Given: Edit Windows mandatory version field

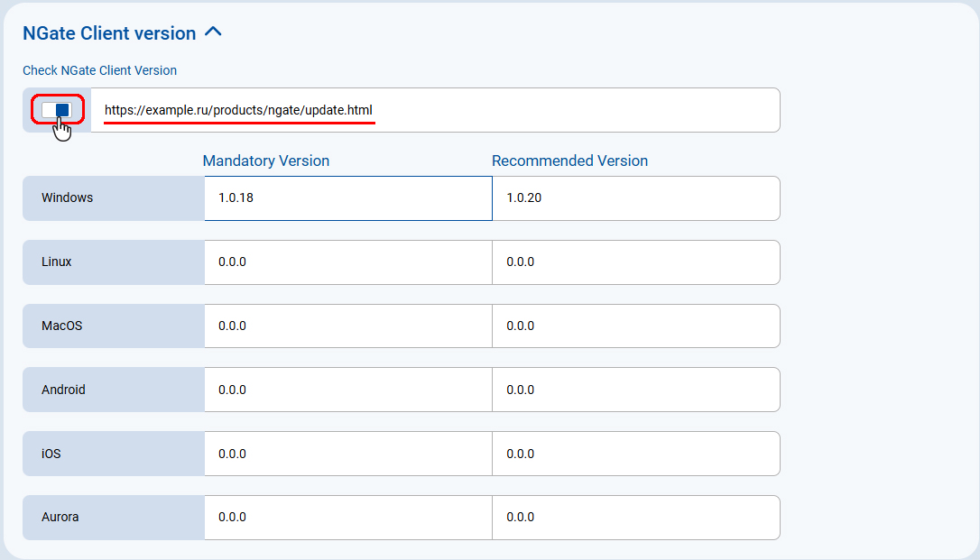Looking at the screenshot, I should point(347,198).
